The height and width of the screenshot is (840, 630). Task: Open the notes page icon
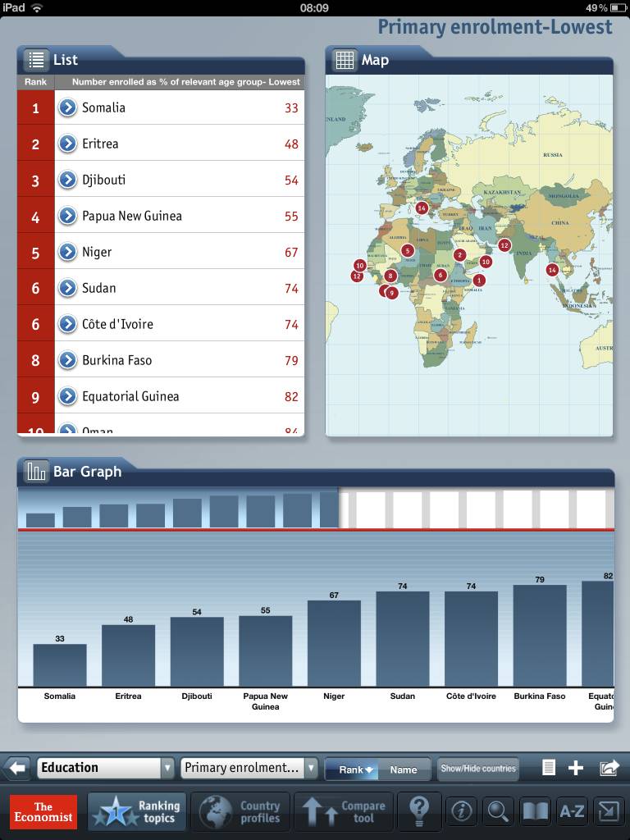pos(549,768)
